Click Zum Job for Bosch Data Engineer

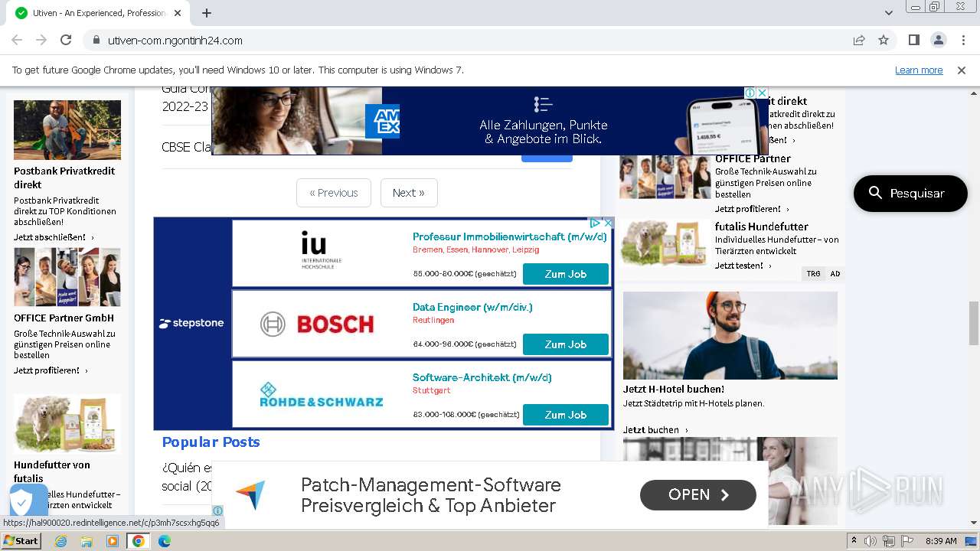[566, 344]
